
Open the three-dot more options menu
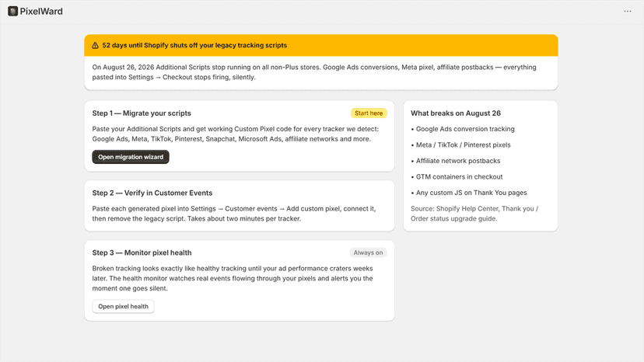point(627,11)
